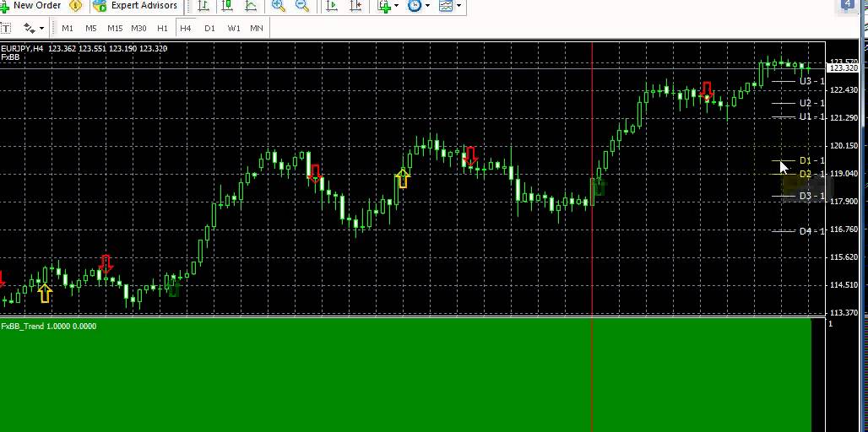Switch chart to bar chart type
The image size is (868, 432).
coord(203,6)
